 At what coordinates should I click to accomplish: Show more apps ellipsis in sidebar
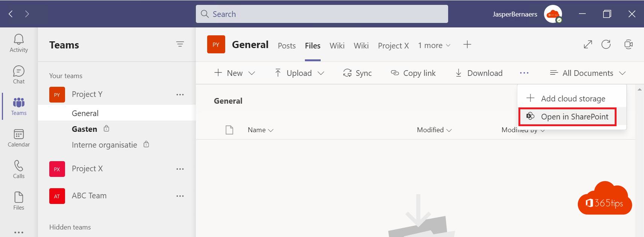pos(19,232)
